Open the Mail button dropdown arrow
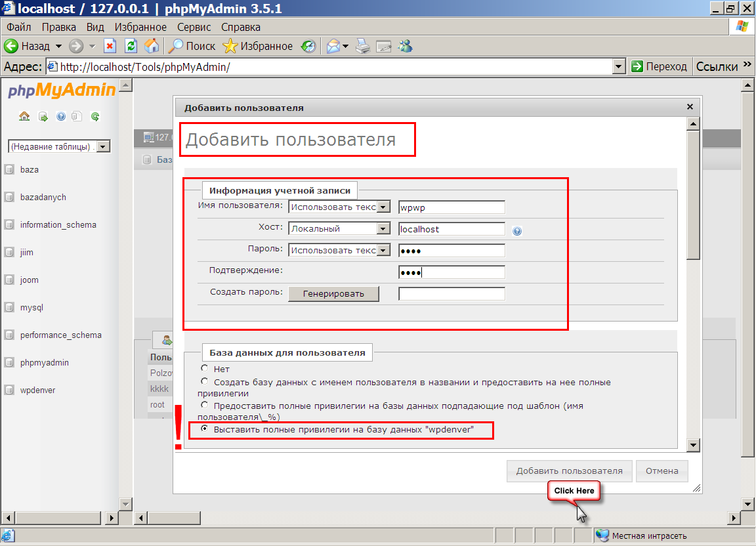 click(345, 47)
